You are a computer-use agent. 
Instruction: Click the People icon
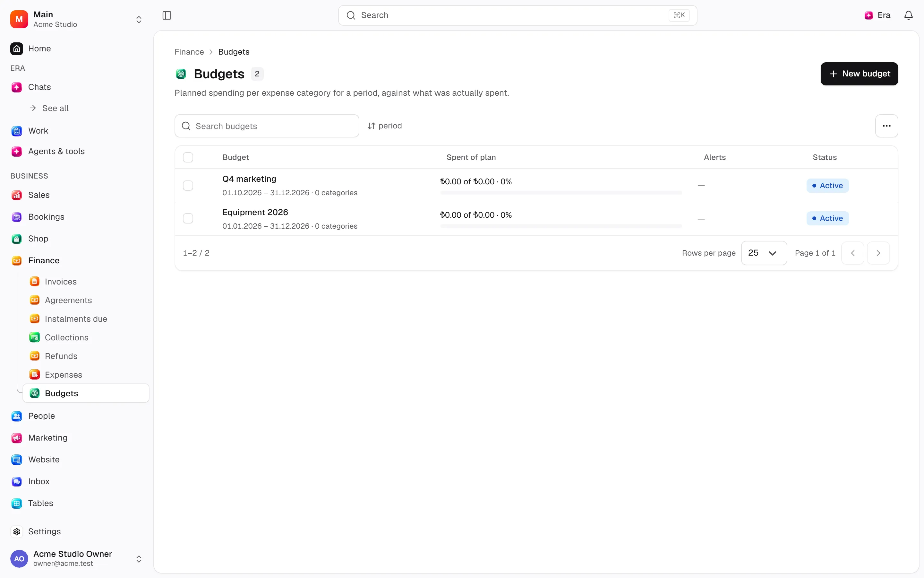(16, 416)
